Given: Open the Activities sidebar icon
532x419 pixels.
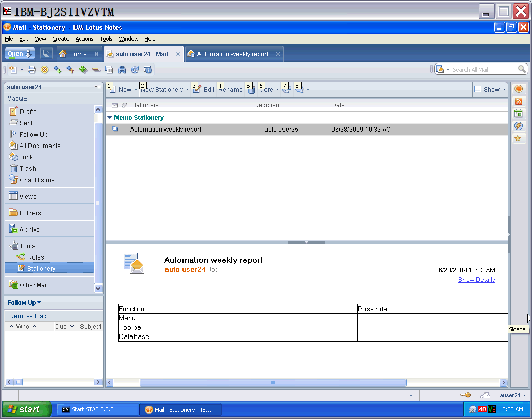Looking at the screenshot, I should coord(519,126).
